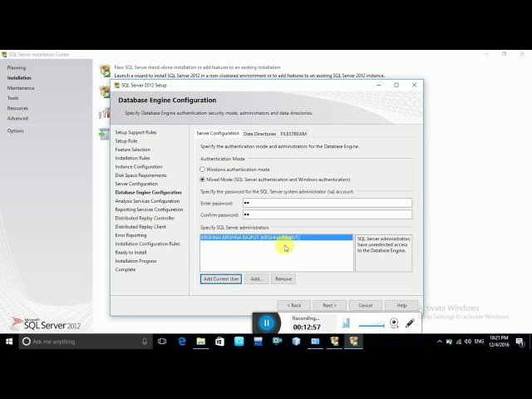Open the screen recorder taskbar icon
This screenshot has height=399, width=532.
point(277,342)
